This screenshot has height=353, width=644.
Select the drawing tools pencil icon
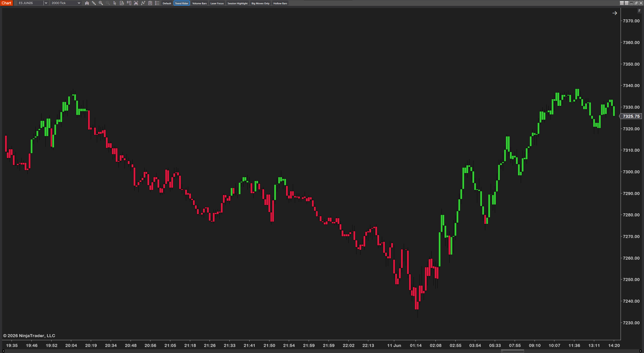click(x=94, y=3)
